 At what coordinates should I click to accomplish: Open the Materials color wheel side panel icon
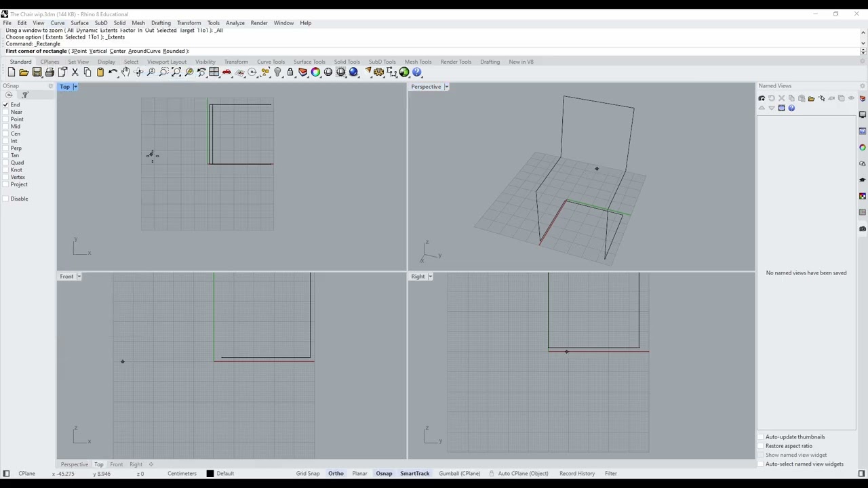click(863, 147)
